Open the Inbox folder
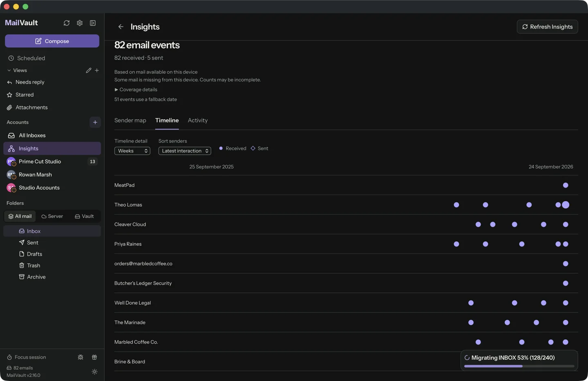 coord(52,231)
